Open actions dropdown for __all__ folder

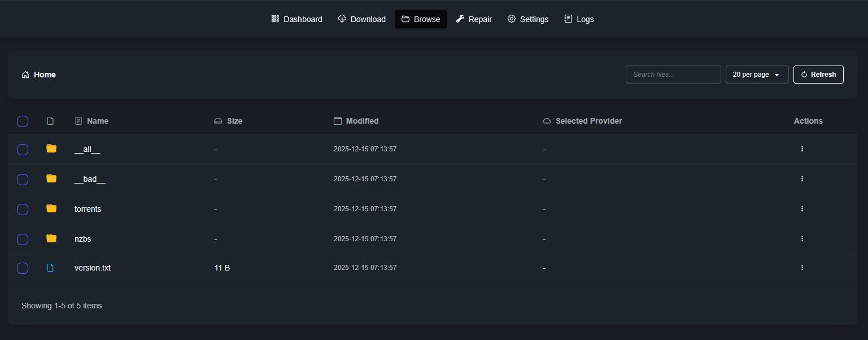tap(802, 149)
